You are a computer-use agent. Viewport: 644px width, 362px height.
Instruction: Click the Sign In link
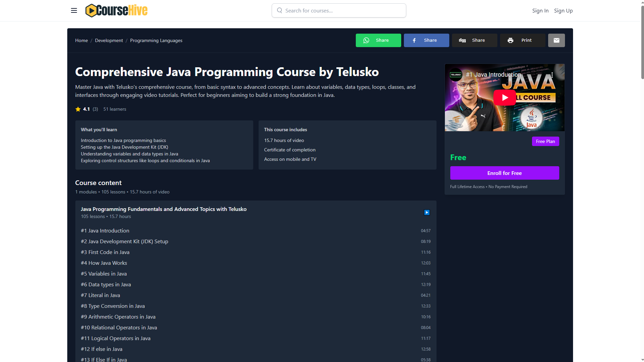click(x=540, y=10)
